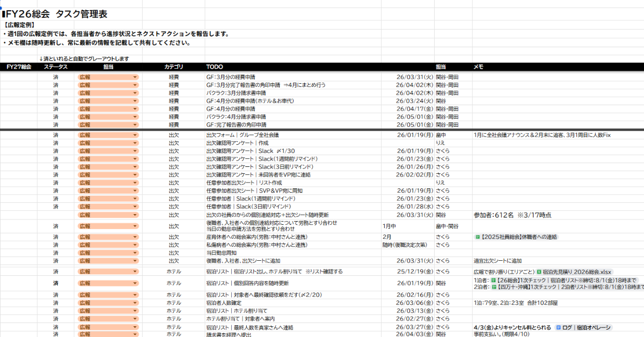Select the deadline cell 1月中
Screen dimensions: 644x337
click(389, 226)
